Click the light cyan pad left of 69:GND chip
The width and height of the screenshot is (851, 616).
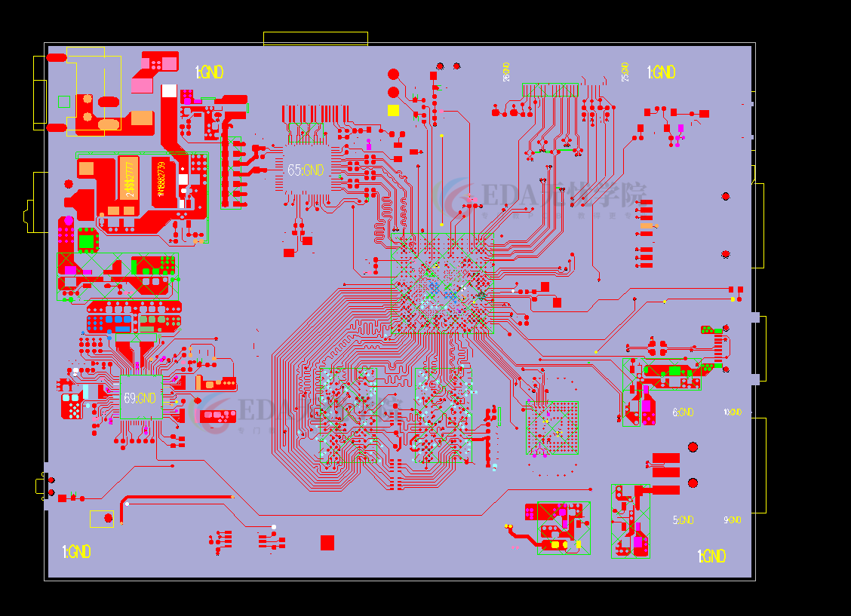(86, 391)
